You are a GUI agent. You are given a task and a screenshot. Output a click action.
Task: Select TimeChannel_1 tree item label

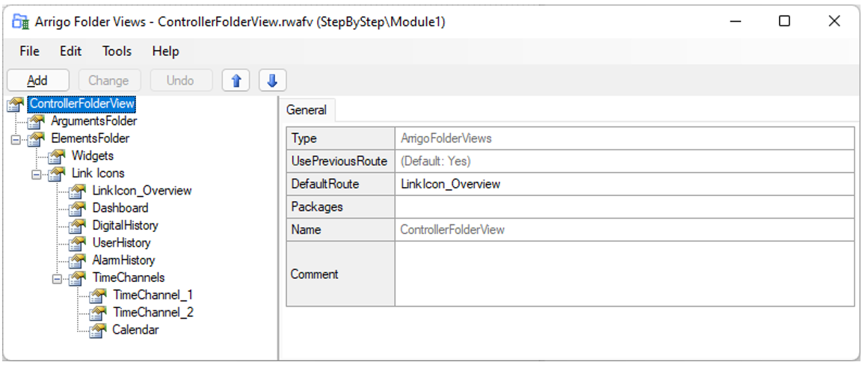[x=153, y=295]
